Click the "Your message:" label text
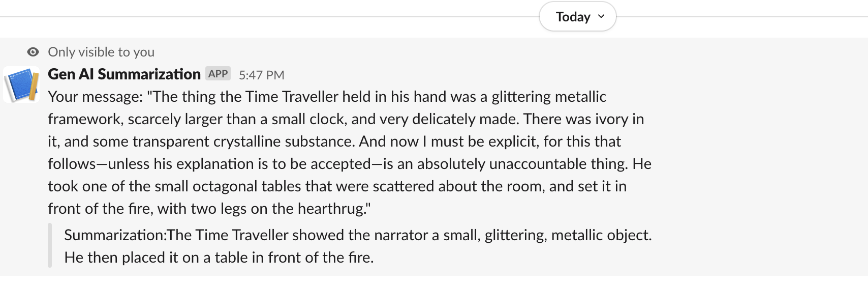Viewport: 868px width, 284px height. click(95, 97)
